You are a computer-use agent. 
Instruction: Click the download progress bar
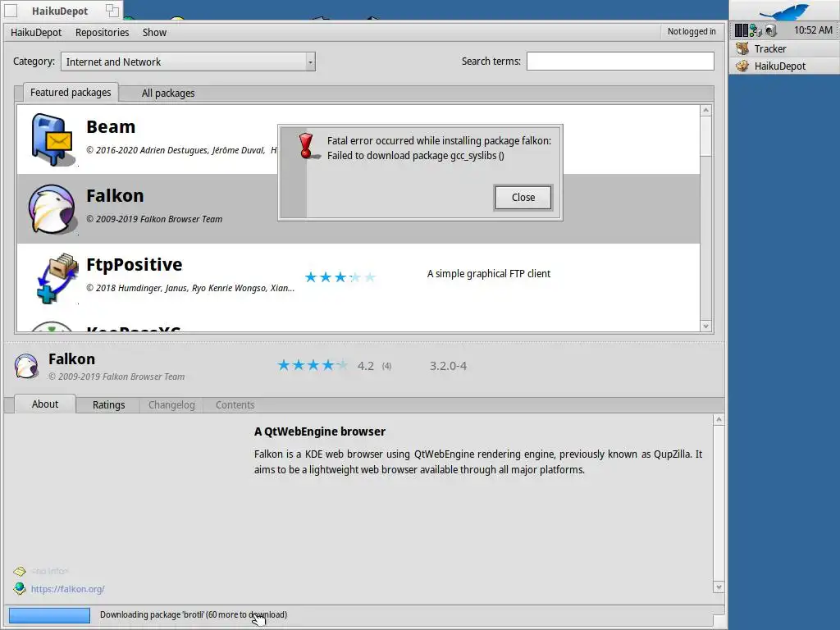[x=49, y=615]
